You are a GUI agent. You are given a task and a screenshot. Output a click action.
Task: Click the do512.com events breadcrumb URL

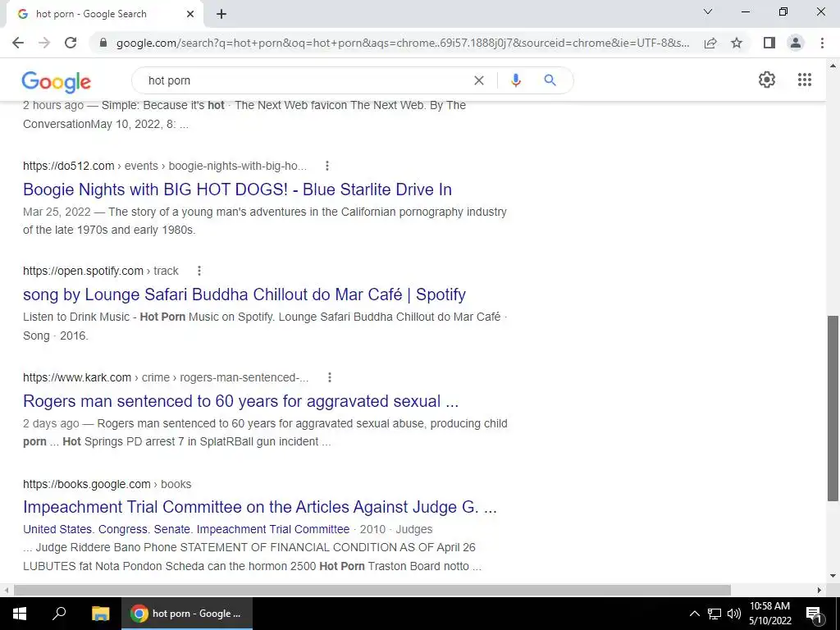[165, 166]
